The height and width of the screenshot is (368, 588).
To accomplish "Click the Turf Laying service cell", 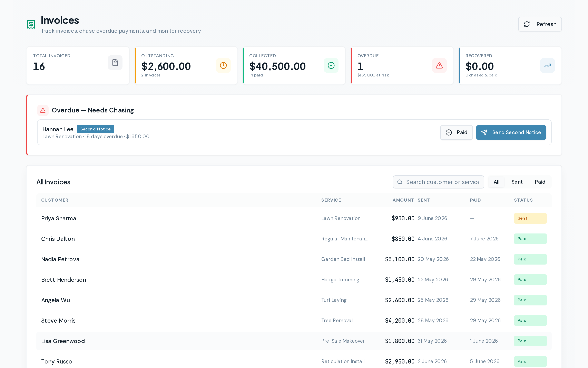I will click(334, 300).
